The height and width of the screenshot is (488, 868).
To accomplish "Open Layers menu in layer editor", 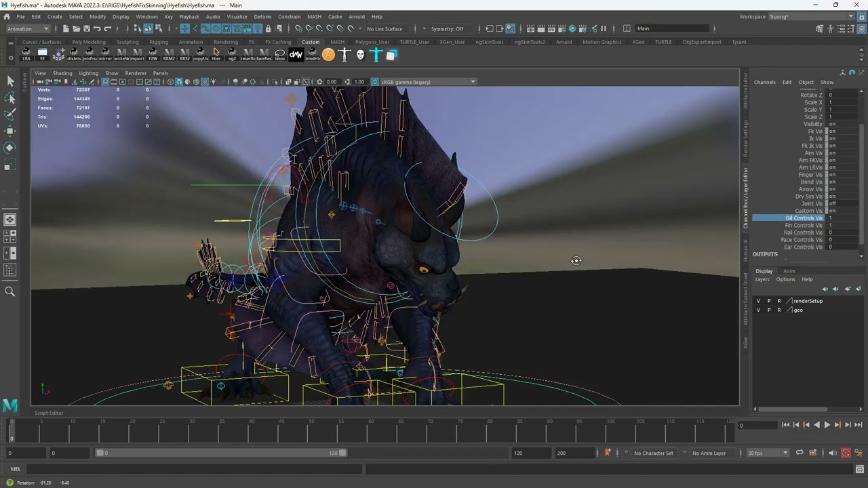I will coord(762,279).
